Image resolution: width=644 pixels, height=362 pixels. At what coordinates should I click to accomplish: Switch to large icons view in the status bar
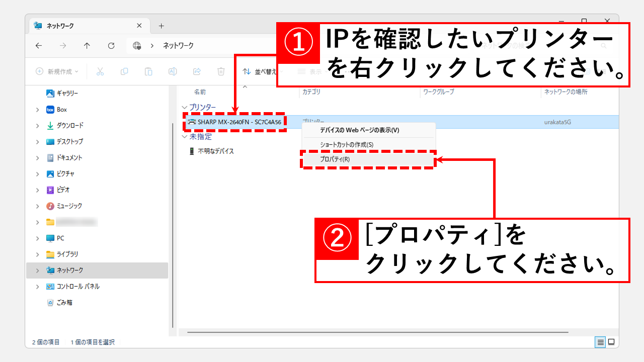611,342
